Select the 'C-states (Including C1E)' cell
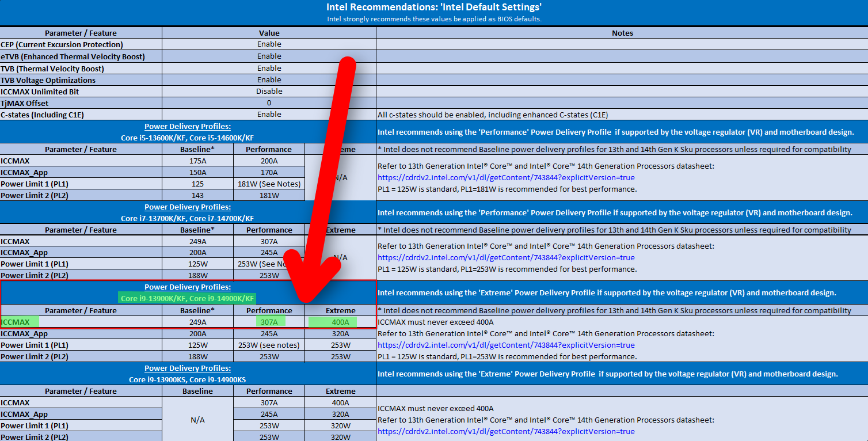This screenshot has height=441, width=868. click(81, 115)
